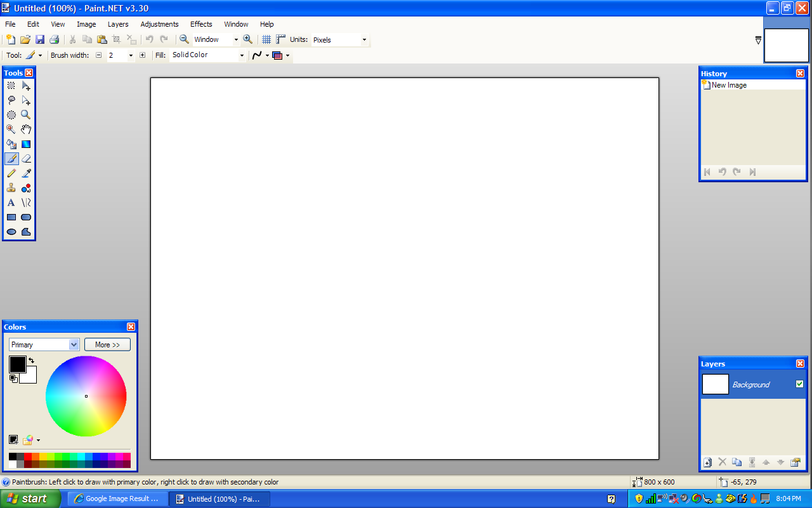Select the Ellipse Select tool
The height and width of the screenshot is (508, 812).
click(x=11, y=115)
